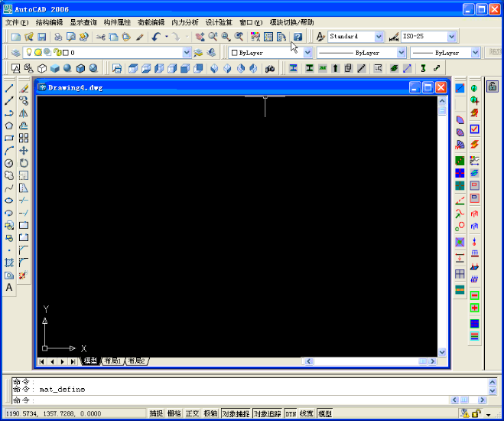Open the 设计验算 menu
The height and width of the screenshot is (421, 504).
pos(219,22)
